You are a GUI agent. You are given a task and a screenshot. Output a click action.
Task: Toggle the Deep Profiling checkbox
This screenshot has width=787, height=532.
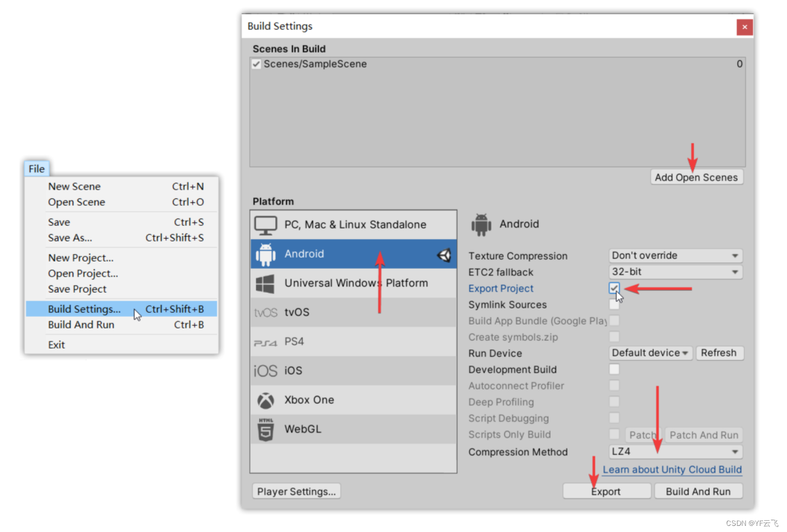pos(614,402)
